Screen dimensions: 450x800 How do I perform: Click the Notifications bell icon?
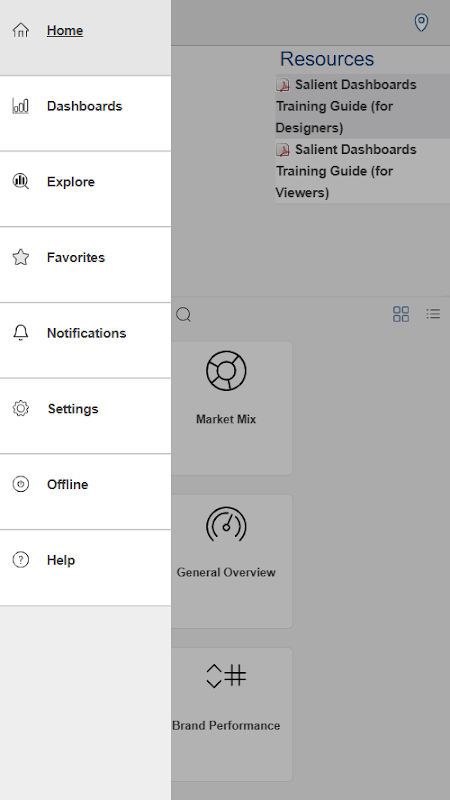20,333
